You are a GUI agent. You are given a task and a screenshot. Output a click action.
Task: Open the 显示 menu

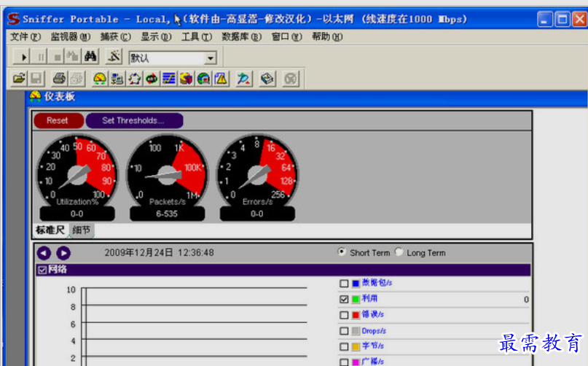[156, 36]
